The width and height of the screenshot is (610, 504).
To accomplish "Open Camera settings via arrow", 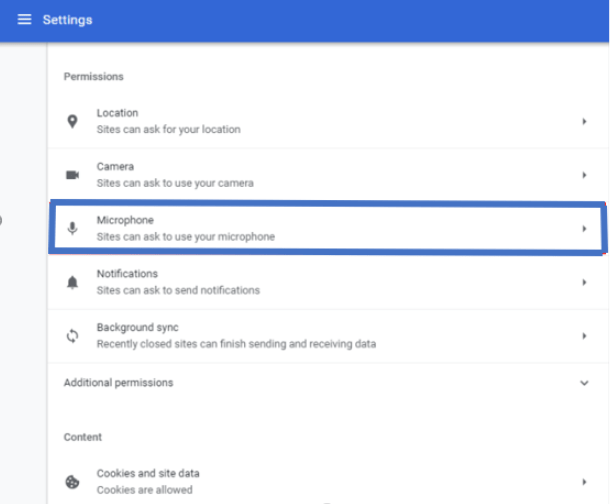I will click(x=584, y=175).
